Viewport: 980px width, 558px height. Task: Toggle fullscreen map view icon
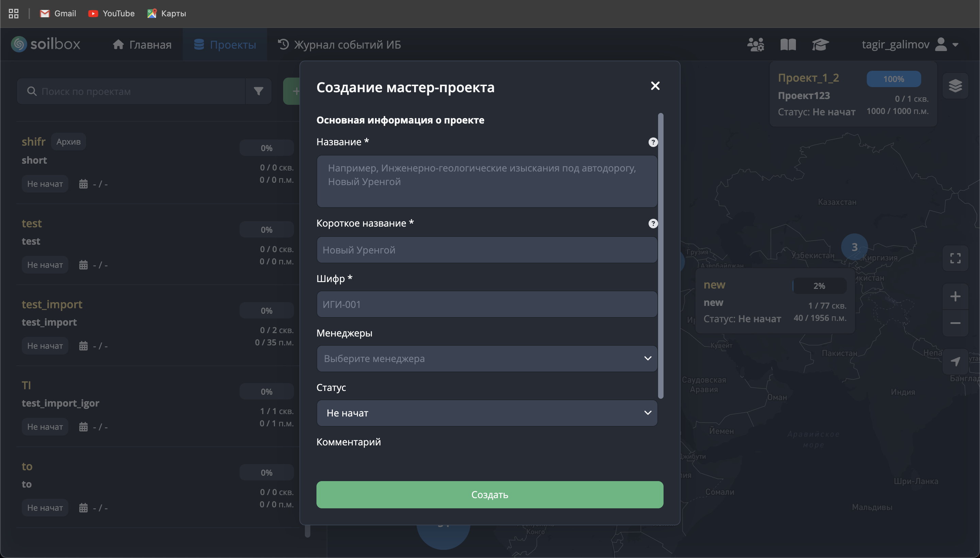(x=955, y=258)
